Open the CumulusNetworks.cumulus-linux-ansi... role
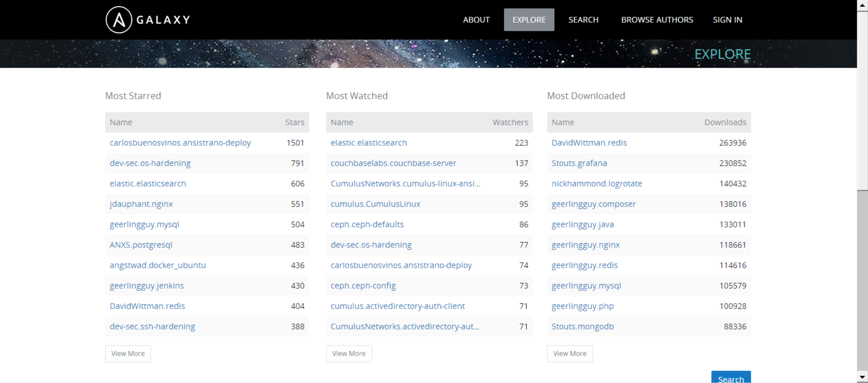 coord(405,183)
